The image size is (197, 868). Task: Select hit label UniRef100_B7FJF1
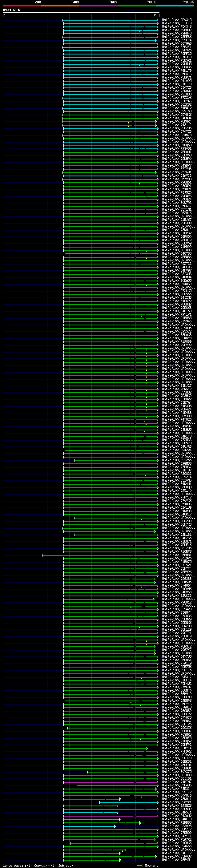pyautogui.click(x=177, y=47)
